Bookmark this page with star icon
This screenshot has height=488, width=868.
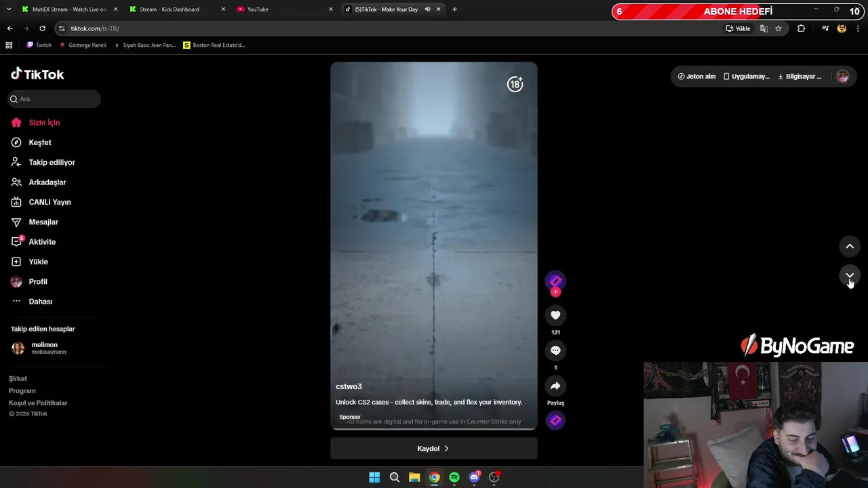[778, 28]
